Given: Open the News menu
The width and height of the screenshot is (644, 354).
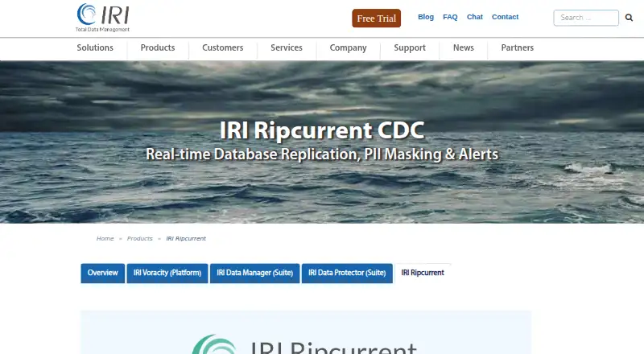Looking at the screenshot, I should click(464, 47).
